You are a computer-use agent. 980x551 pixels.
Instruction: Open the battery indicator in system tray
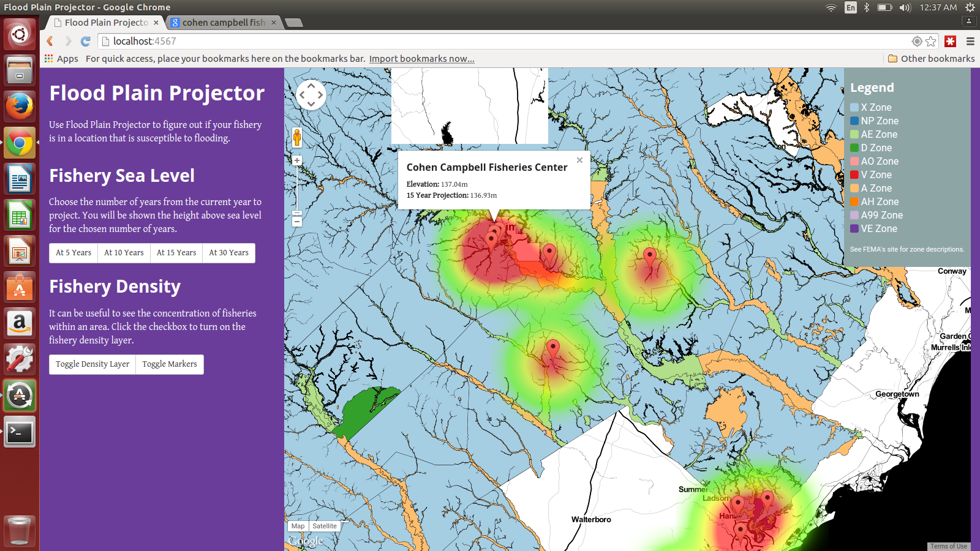pos(884,7)
